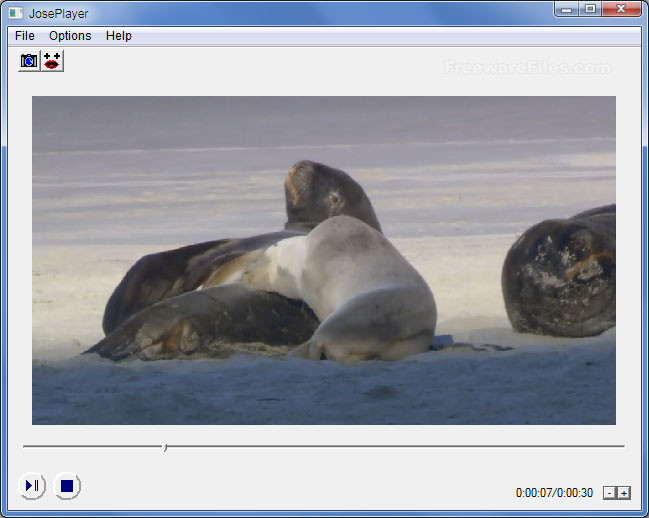The width and height of the screenshot is (649, 518).
Task: Jump back on the seek bar before thumb
Action: click(93, 446)
